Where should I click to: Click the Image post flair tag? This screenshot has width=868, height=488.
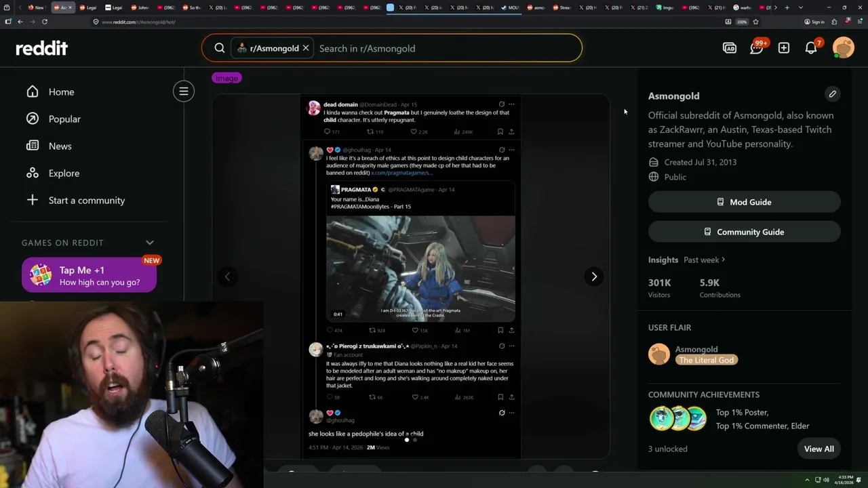click(x=226, y=78)
